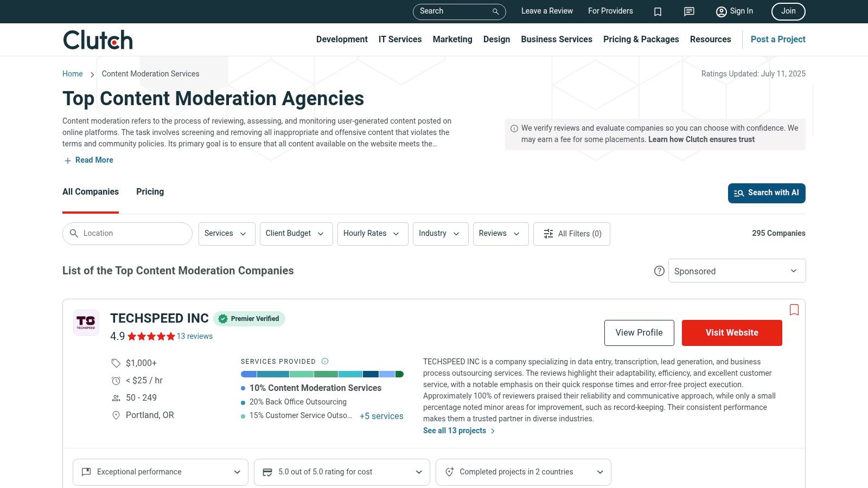
Task: Open Pricing & Packages menu
Action: coord(641,40)
